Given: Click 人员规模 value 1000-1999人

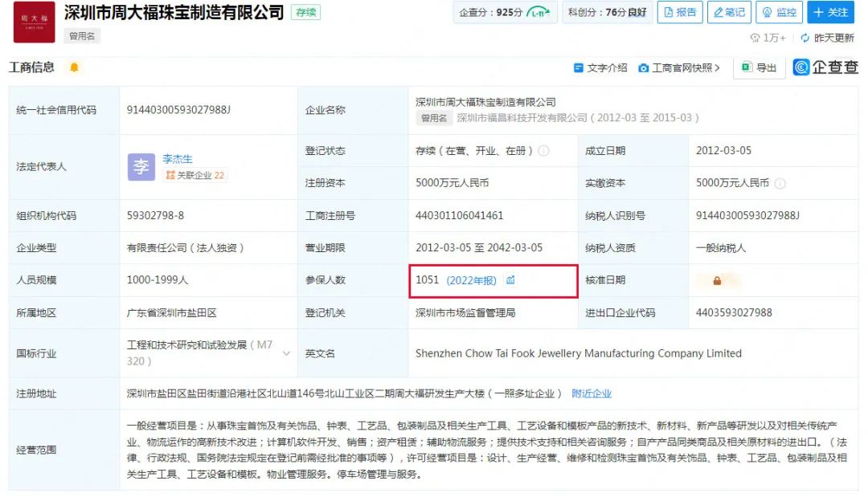Looking at the screenshot, I should [x=158, y=280].
